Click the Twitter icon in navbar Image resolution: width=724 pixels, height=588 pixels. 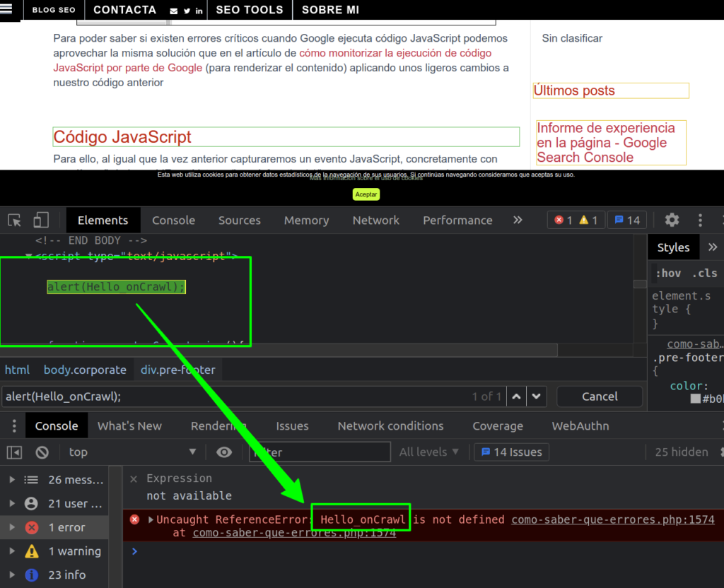coord(187,11)
